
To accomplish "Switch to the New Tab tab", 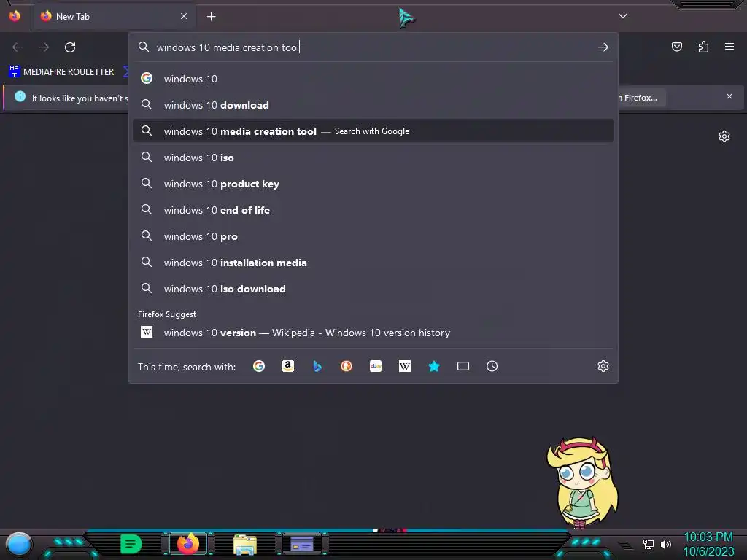I will tap(113, 17).
